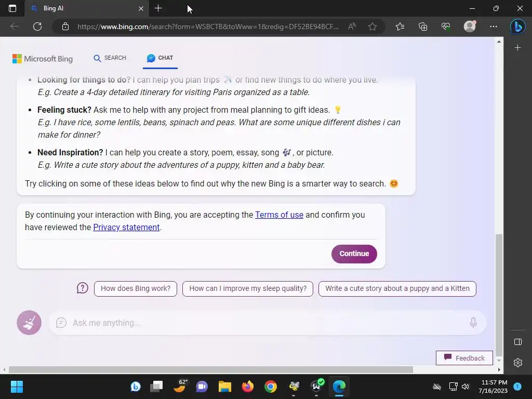Start voice input with microphone

pyautogui.click(x=473, y=323)
